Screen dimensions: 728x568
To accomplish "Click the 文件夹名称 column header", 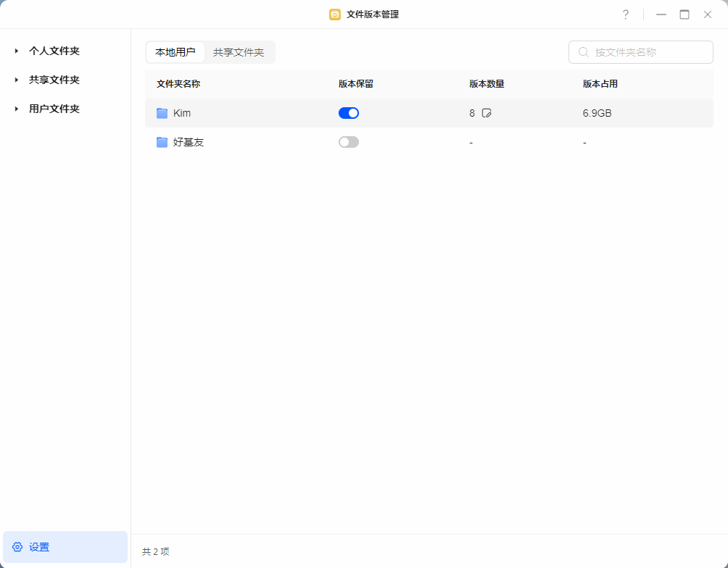I will 178,84.
